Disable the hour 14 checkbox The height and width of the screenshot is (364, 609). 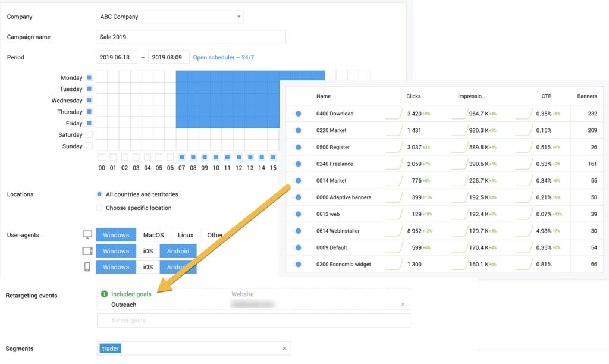pyautogui.click(x=262, y=158)
